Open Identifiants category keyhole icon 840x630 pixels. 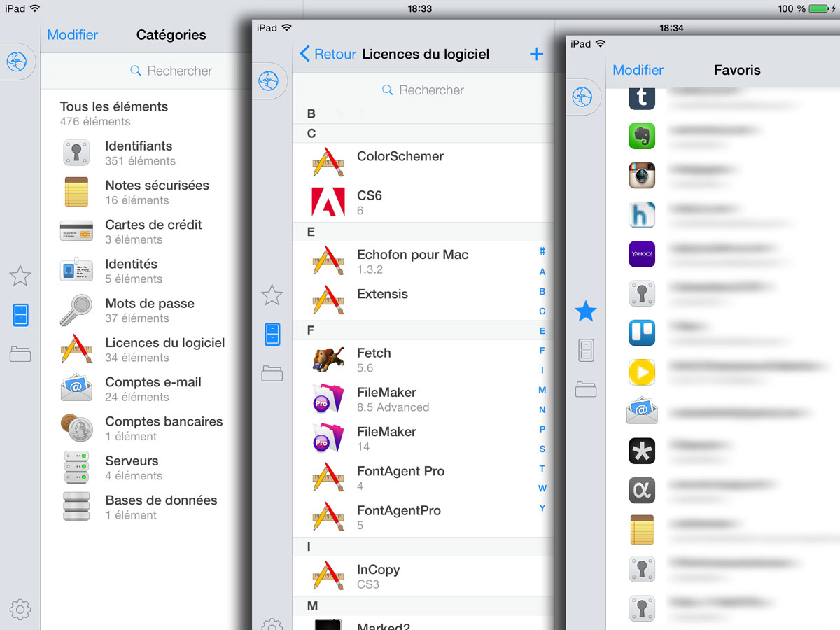click(77, 153)
